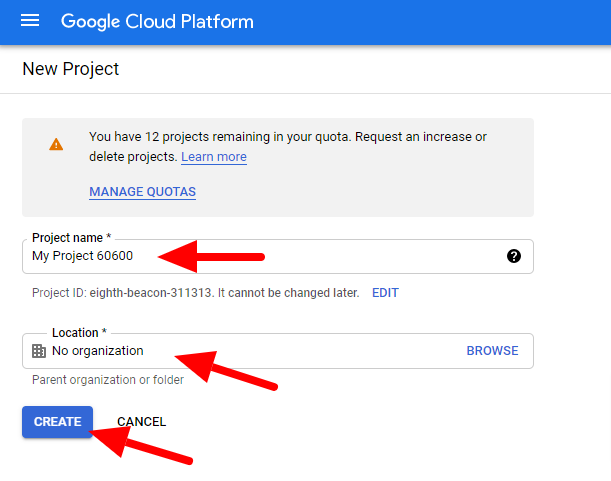Open the hamburger navigation menu

pos(30,21)
